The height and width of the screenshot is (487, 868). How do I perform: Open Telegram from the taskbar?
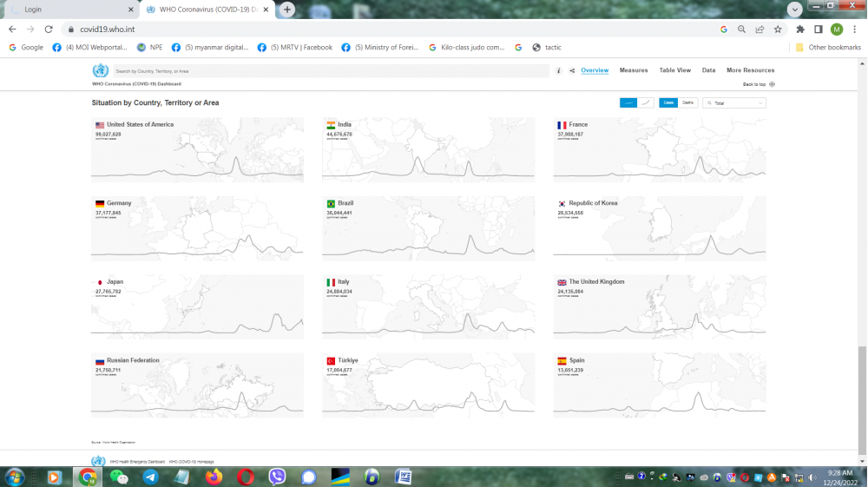click(x=150, y=477)
